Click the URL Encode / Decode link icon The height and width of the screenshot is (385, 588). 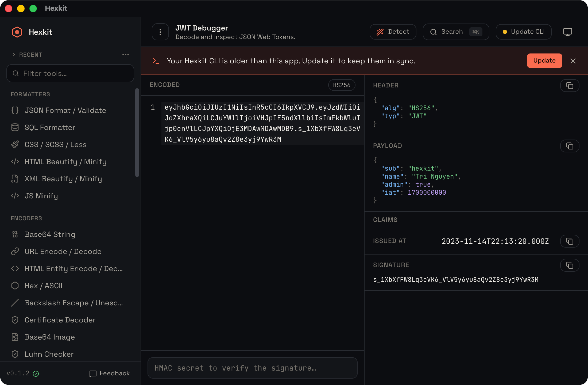pos(15,251)
